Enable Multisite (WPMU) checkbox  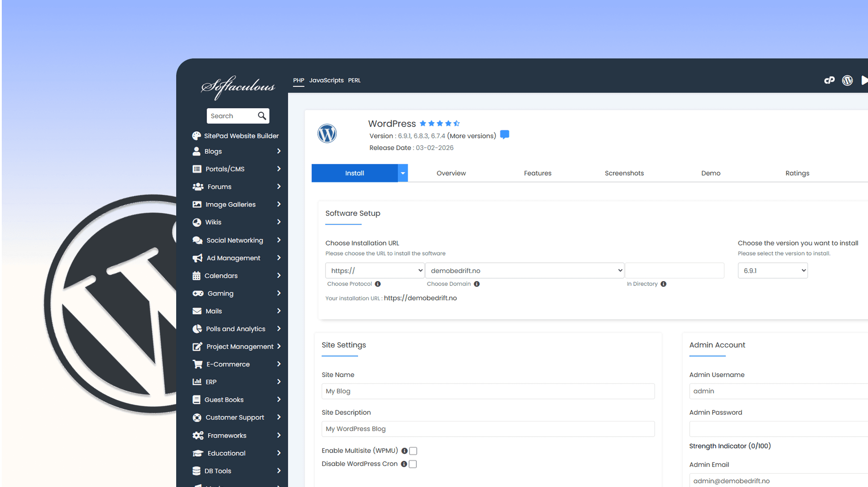[x=412, y=451]
